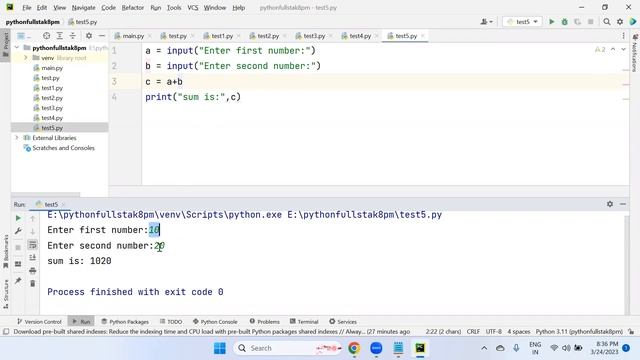The width and height of the screenshot is (640, 360).
Task: Click line 3 code c = a+b
Action: 164,82
